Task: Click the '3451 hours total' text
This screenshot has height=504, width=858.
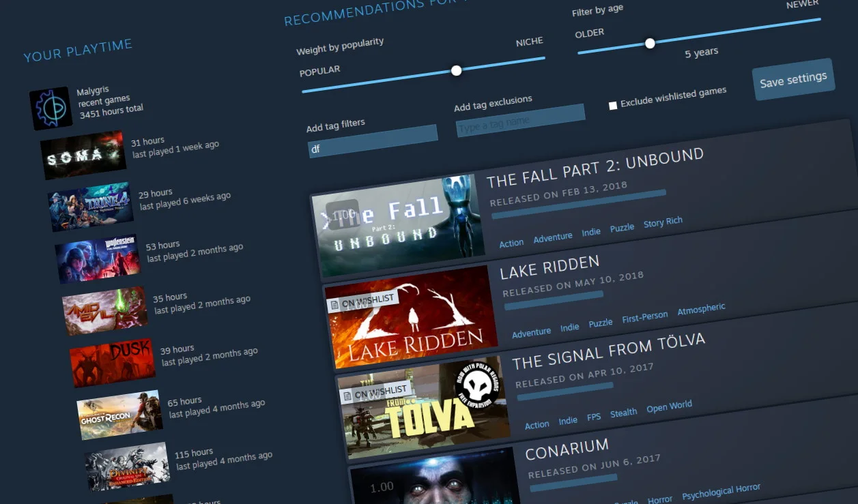Action: click(112, 112)
